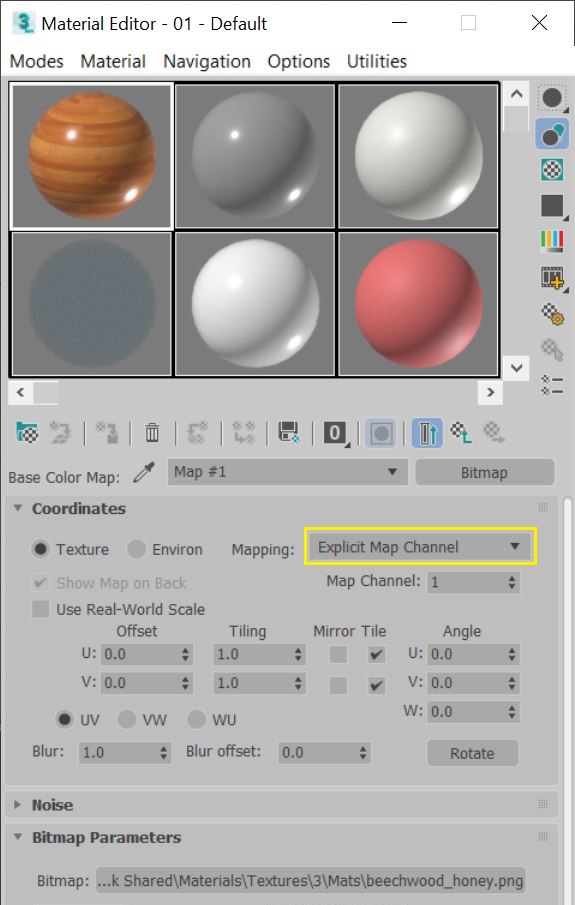The image size is (575, 905).
Task: Open the Material ID Channel flyout
Action: (x=335, y=433)
